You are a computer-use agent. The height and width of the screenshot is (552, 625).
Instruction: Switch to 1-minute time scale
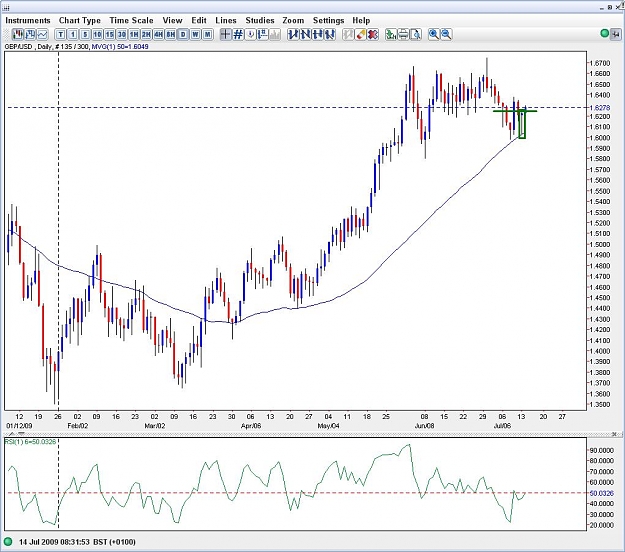coord(73,34)
